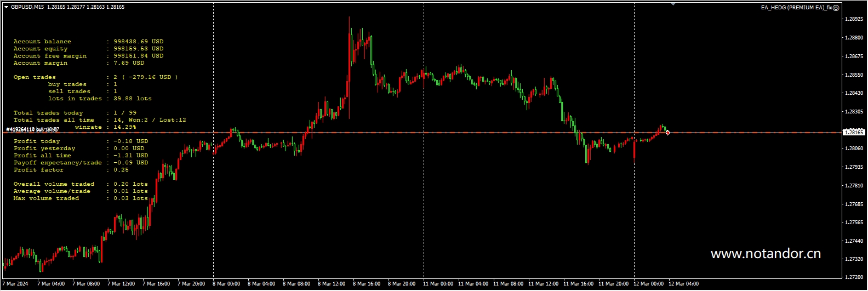This screenshot has width=868, height=291.
Task: Click the 11 Mar 00:00 time axis label
Action: (x=438, y=284)
